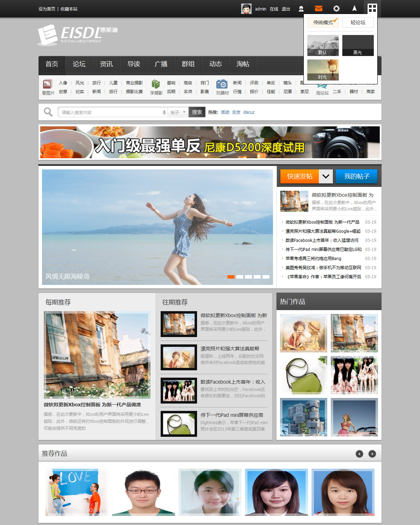Click the 在线 status link
Viewport: 420px width, 525px height.
coord(274,9)
